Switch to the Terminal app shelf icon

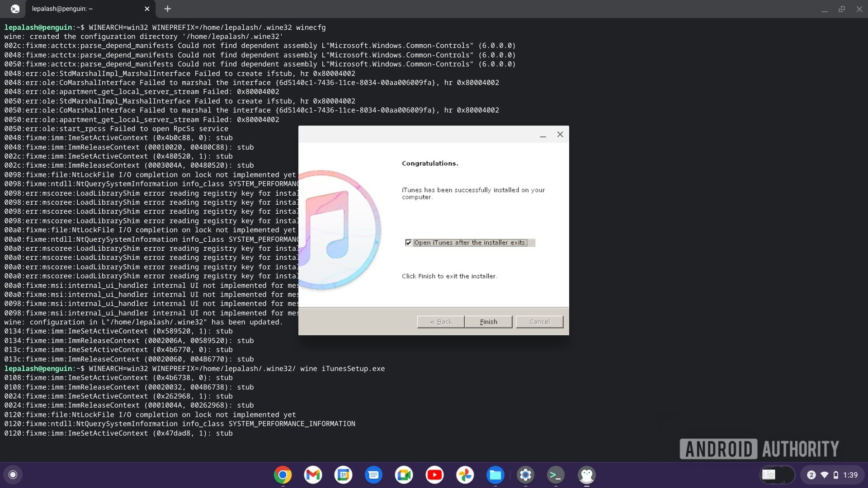(556, 475)
